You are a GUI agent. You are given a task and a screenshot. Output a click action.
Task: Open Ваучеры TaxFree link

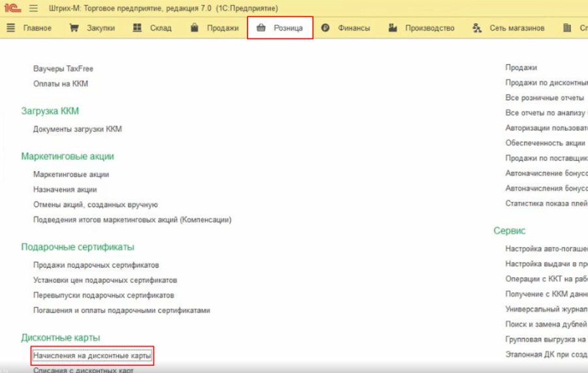pos(63,69)
